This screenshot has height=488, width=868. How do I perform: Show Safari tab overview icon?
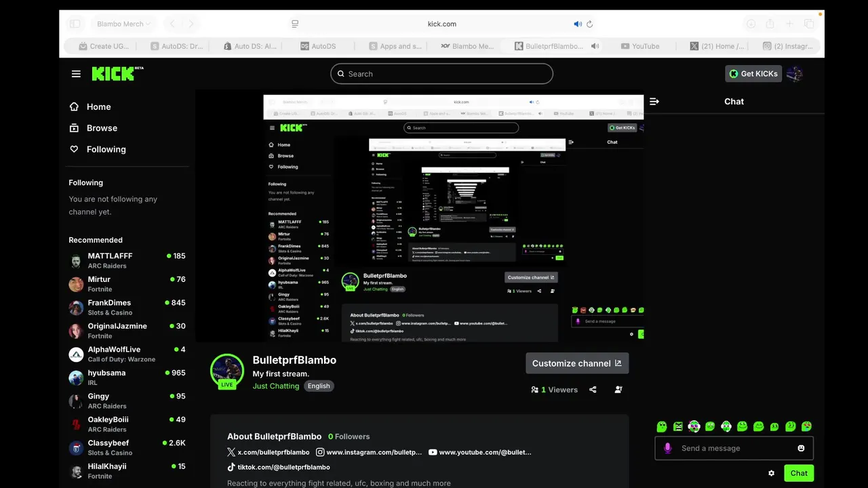809,24
